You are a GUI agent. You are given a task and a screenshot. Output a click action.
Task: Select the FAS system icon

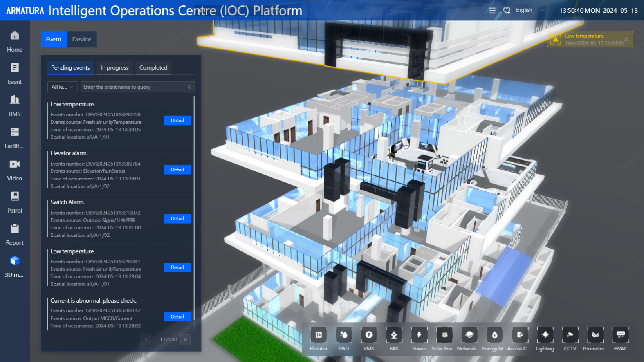pyautogui.click(x=394, y=335)
